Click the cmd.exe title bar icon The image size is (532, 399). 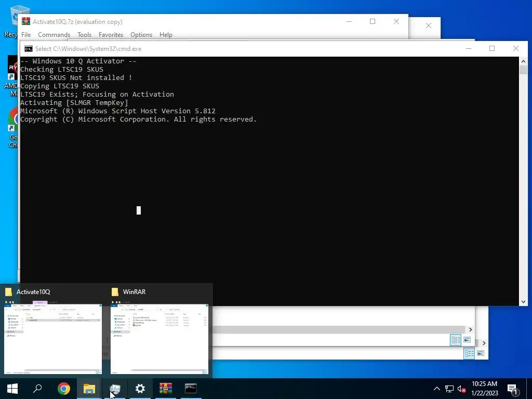(x=29, y=48)
